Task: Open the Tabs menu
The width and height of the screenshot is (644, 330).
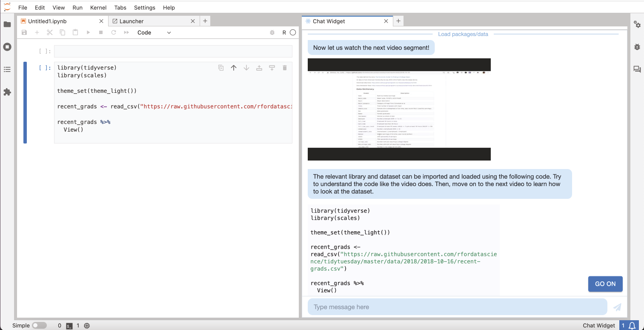Action: click(x=120, y=8)
